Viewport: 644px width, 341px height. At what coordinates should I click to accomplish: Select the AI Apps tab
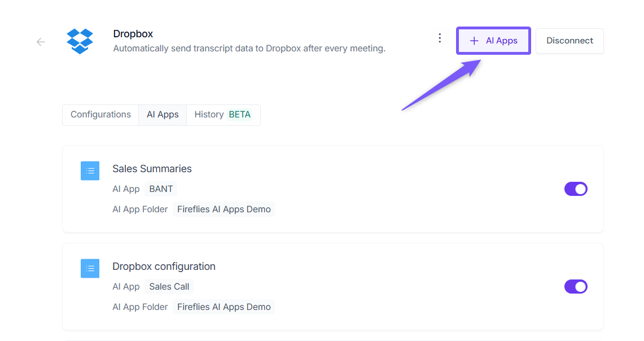pos(163,115)
